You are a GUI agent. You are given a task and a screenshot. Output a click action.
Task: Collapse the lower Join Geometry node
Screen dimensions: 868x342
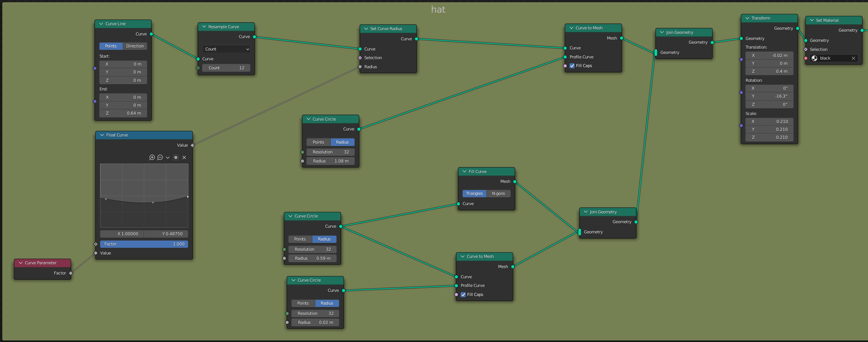[x=586, y=212]
